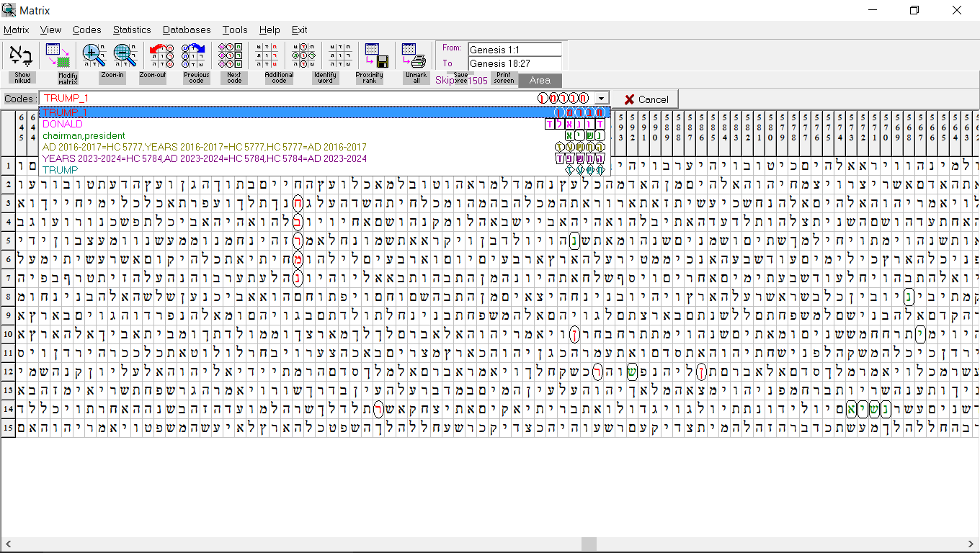The width and height of the screenshot is (980, 553).
Task: Click the horizontal scrollbar left arrow
Action: click(6, 544)
